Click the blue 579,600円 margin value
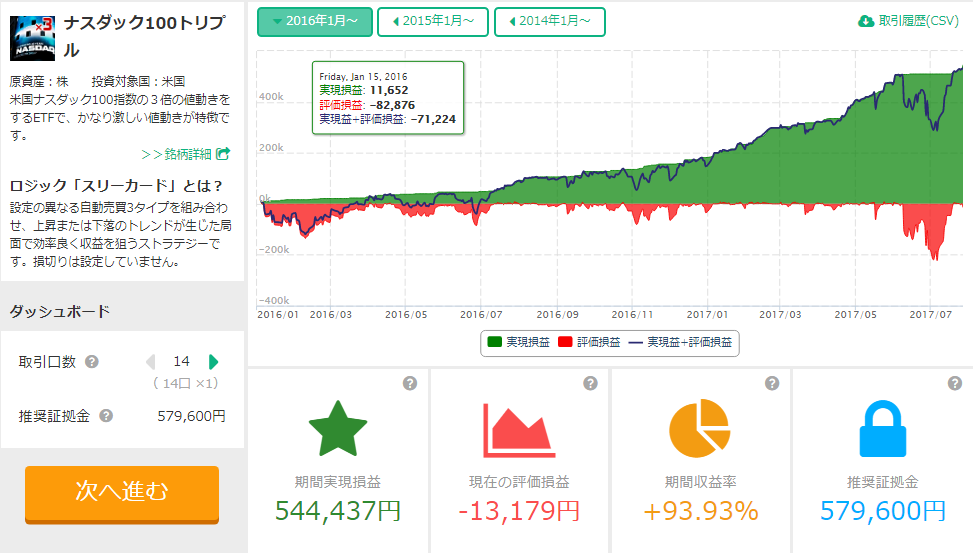The height and width of the screenshot is (553, 973). (x=882, y=511)
